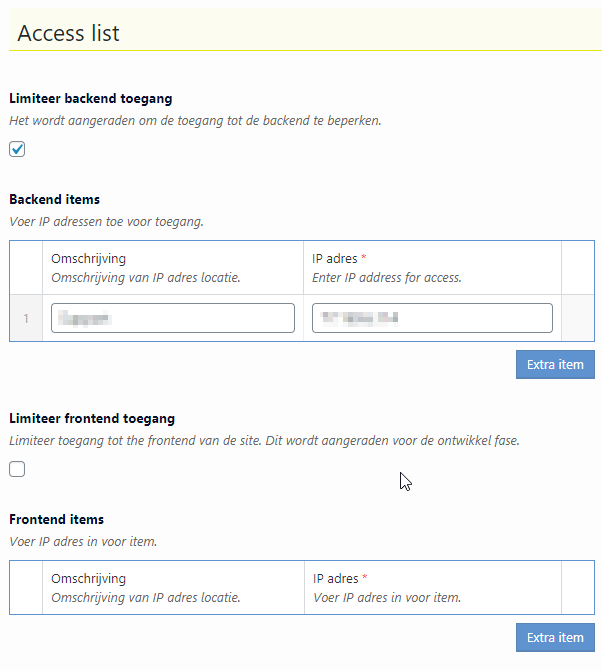Image resolution: width=602 pixels, height=671 pixels.
Task: Click the Frontend items label
Action: (56, 520)
